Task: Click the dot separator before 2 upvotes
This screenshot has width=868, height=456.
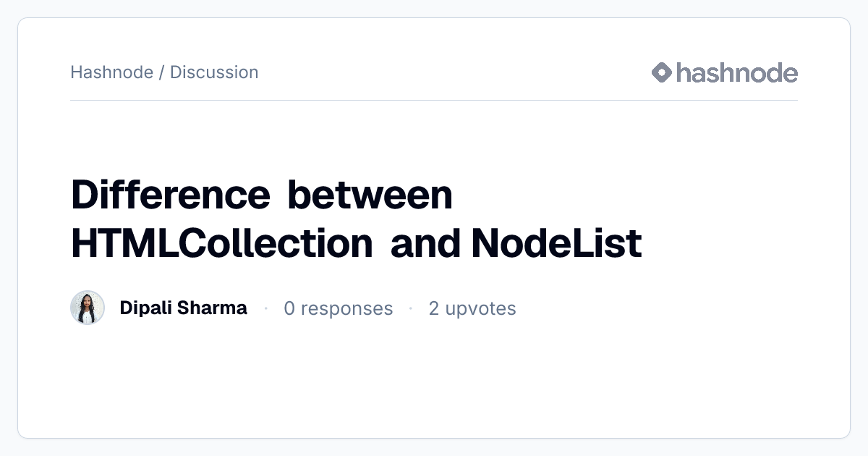Action: click(x=410, y=308)
